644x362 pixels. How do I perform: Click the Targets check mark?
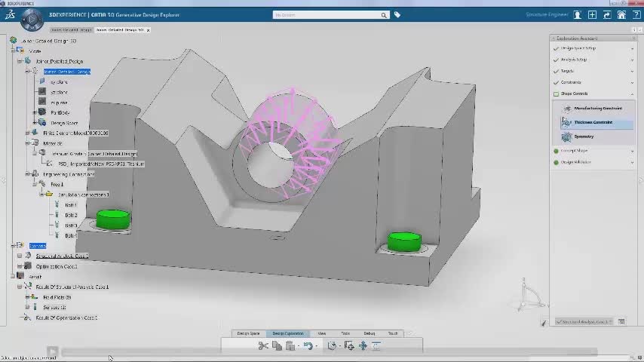point(556,71)
